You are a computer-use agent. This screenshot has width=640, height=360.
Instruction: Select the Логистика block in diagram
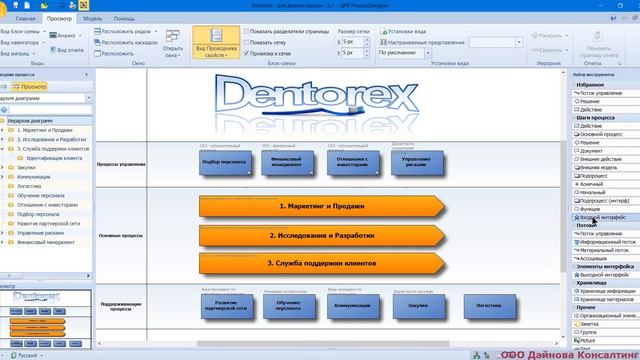pos(489,306)
